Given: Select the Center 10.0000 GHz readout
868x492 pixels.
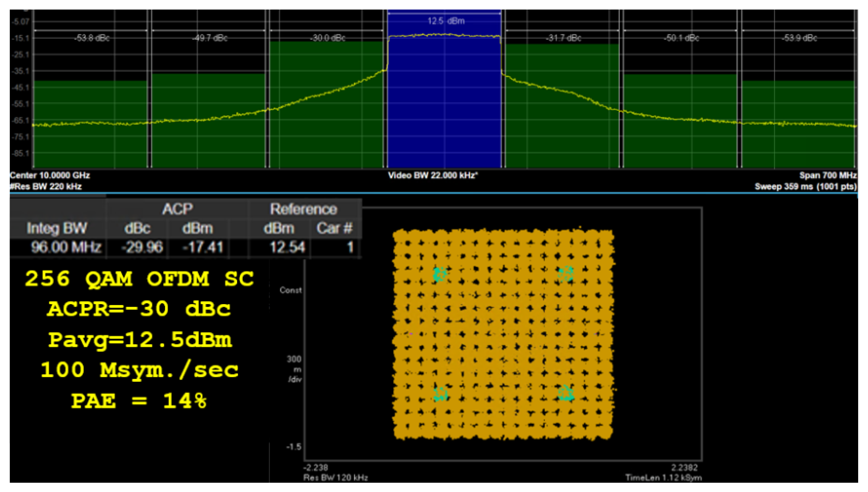Looking at the screenshot, I should tap(50, 175).
